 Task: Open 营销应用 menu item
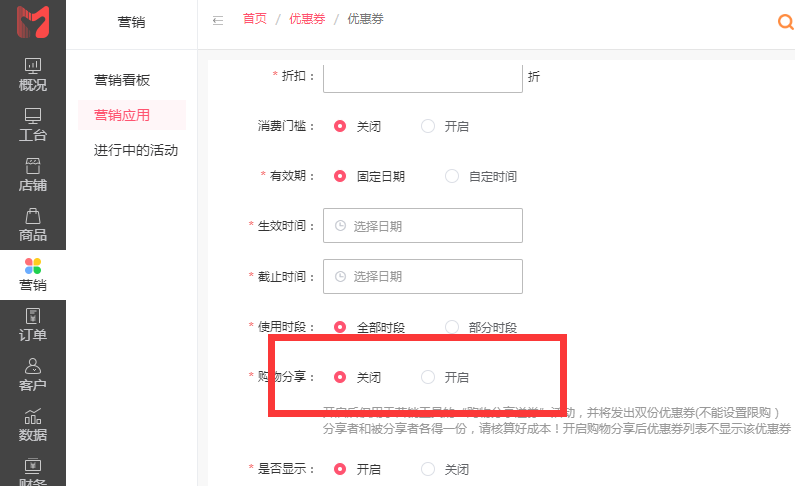click(132, 115)
